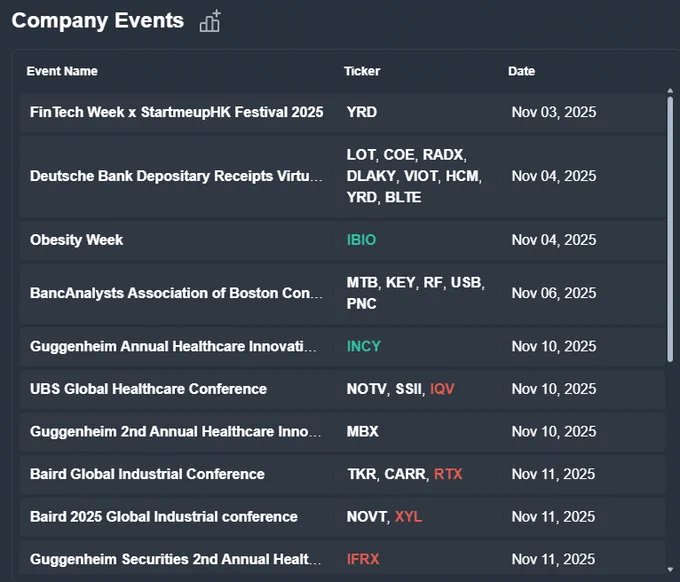Image resolution: width=680 pixels, height=582 pixels.
Task: Click the LOT ticker
Action: click(361, 155)
